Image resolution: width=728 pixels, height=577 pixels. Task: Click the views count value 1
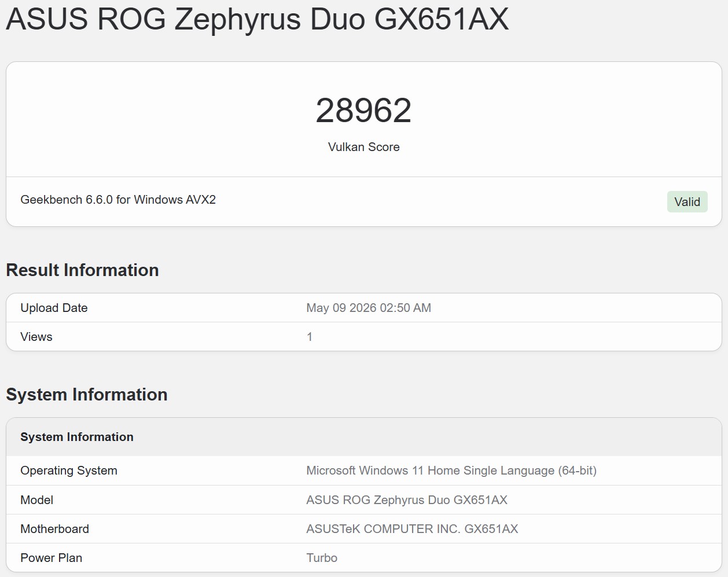tap(310, 337)
